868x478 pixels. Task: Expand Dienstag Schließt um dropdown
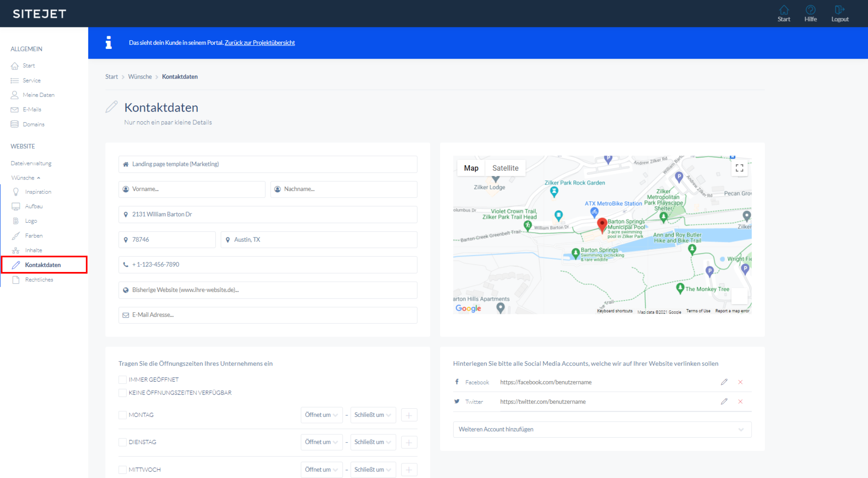[x=373, y=442]
